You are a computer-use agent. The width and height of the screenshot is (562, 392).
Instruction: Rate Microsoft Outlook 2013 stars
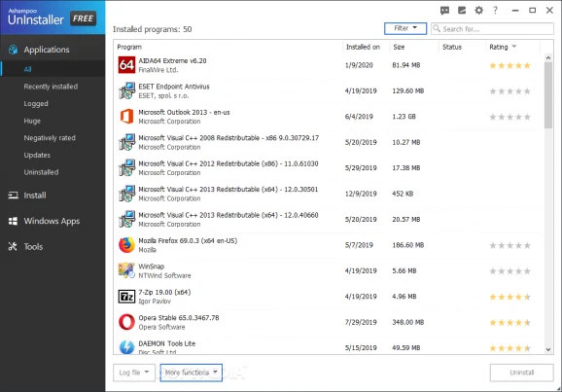coord(509,117)
